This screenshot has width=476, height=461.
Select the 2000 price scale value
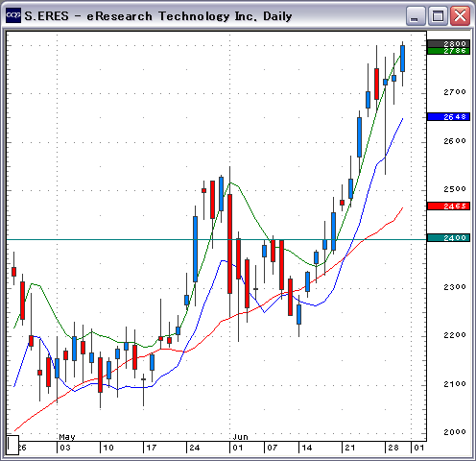click(455, 432)
